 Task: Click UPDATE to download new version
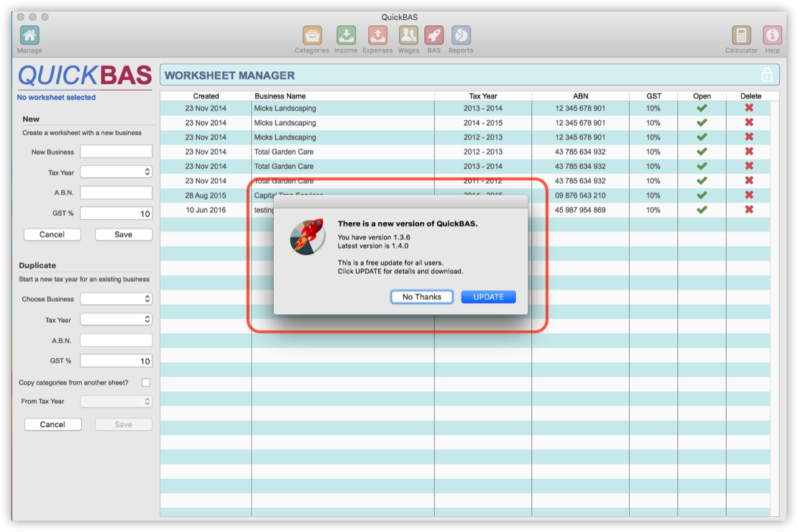(488, 296)
